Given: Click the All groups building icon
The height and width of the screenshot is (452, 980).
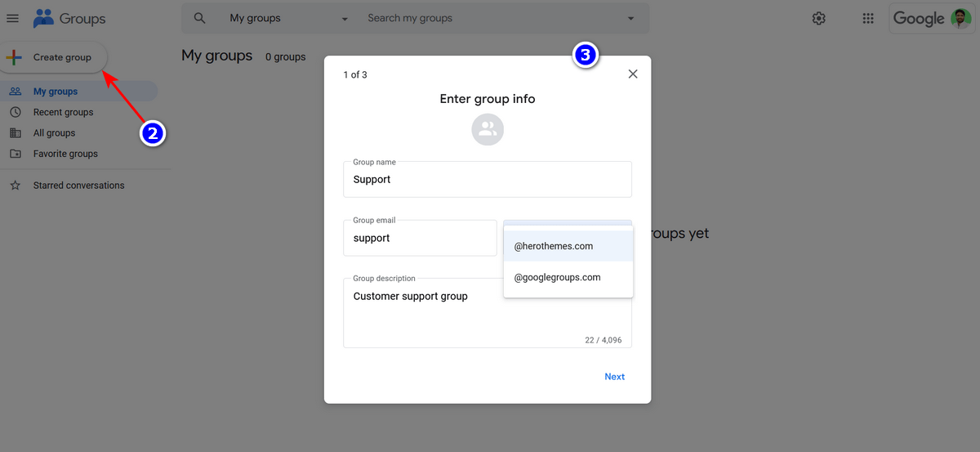Looking at the screenshot, I should [15, 132].
